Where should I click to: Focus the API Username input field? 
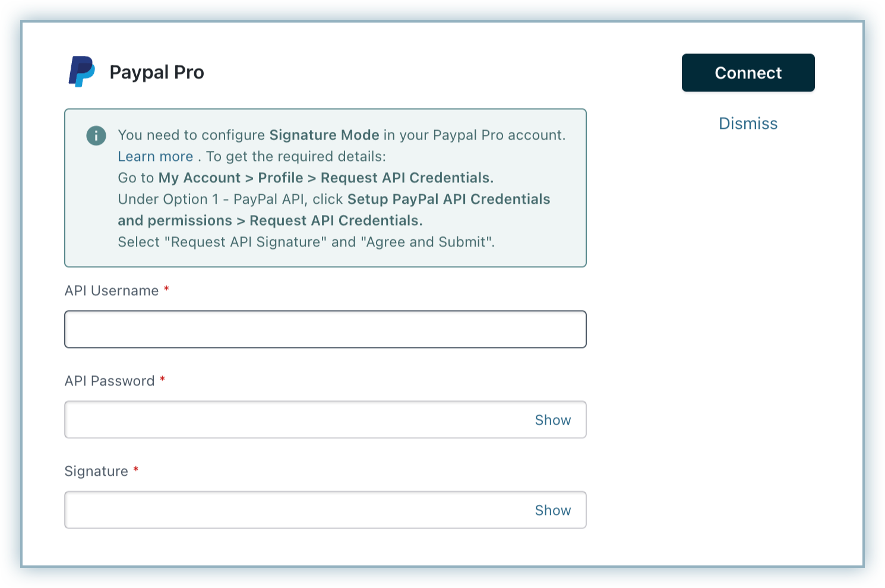[x=325, y=330]
